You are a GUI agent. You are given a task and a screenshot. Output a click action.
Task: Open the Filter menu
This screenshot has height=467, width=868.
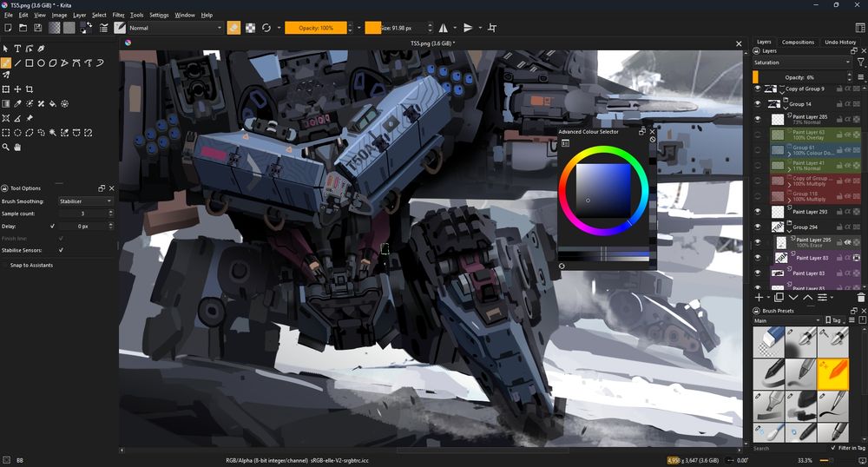tap(118, 15)
